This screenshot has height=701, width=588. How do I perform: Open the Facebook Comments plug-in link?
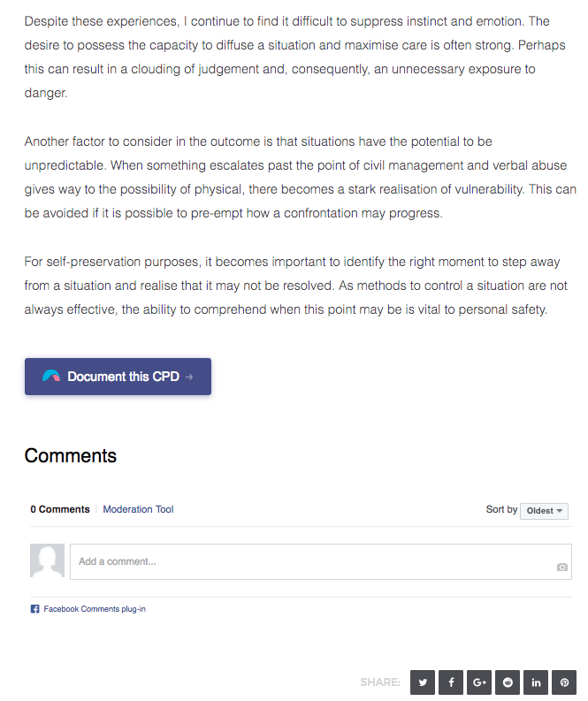(95, 609)
